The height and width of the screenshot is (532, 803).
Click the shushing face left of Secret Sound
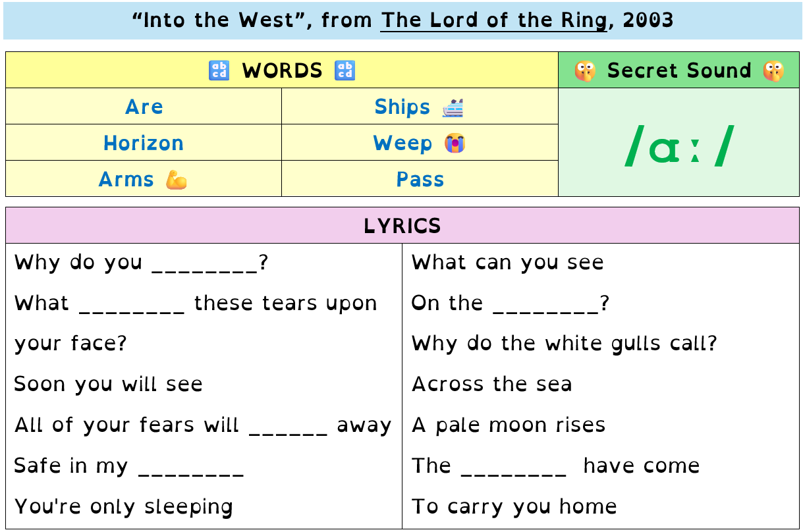click(x=585, y=71)
